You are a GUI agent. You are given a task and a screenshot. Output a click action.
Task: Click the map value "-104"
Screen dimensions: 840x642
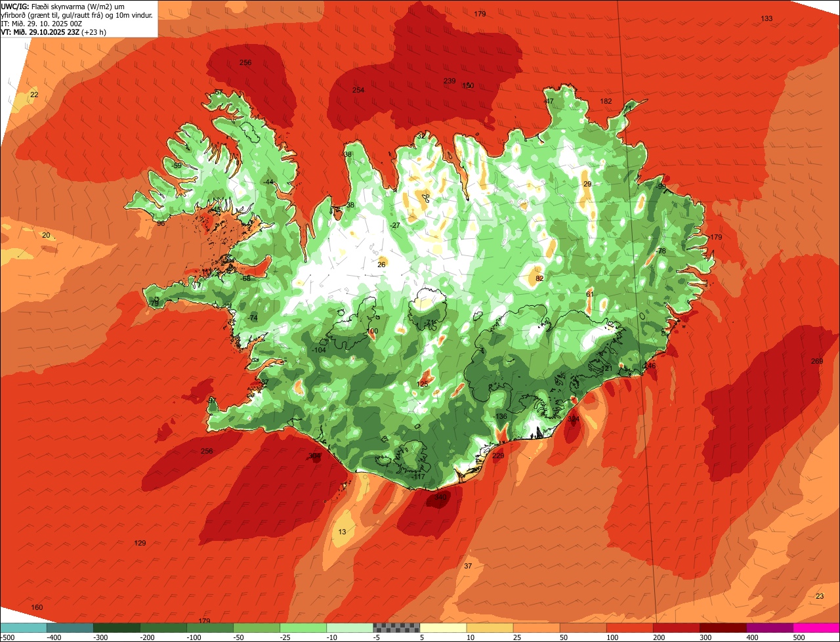[x=319, y=351]
